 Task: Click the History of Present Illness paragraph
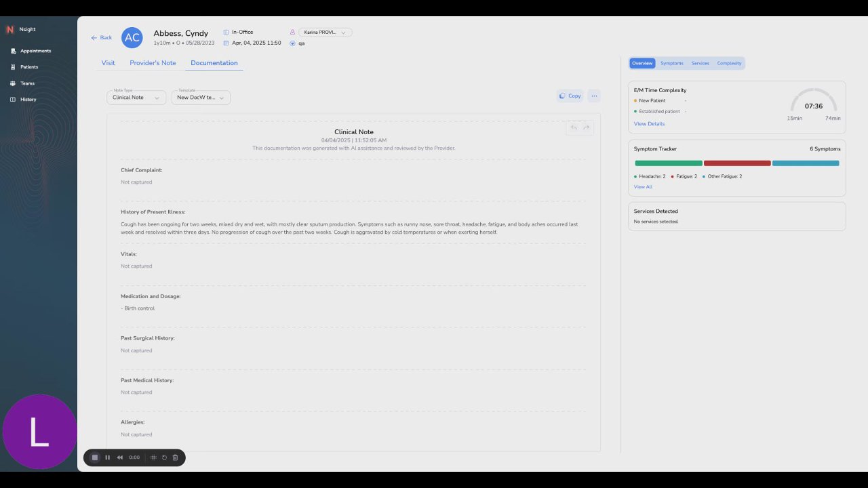pyautogui.click(x=349, y=228)
